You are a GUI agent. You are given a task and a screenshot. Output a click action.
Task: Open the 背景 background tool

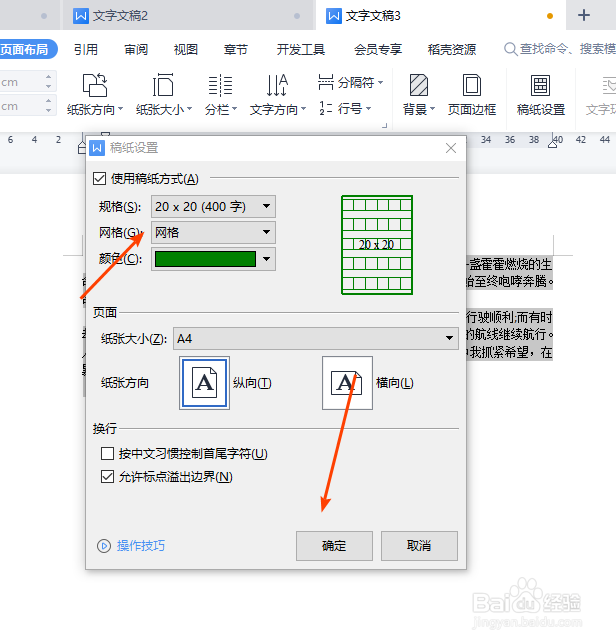[x=418, y=94]
